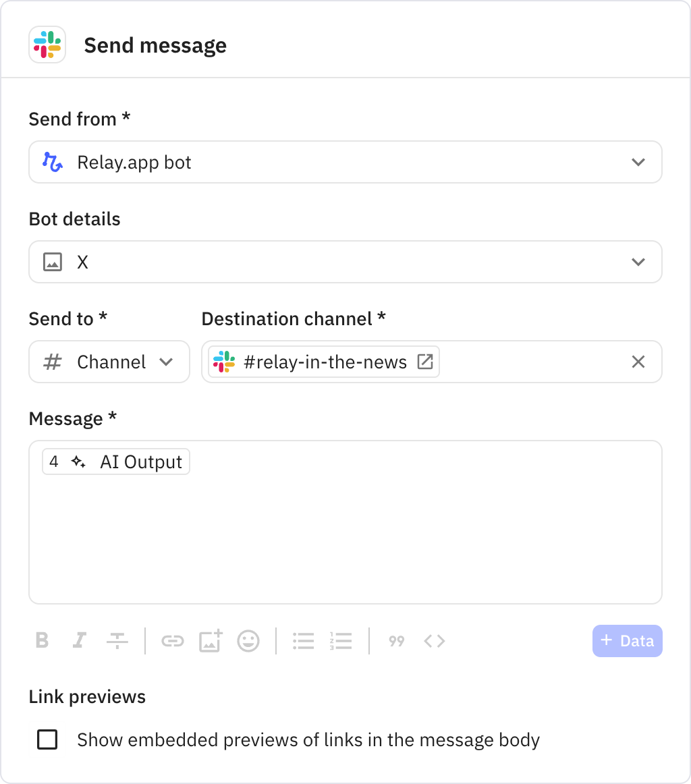The image size is (691, 784).
Task: Open the emoji picker
Action: [248, 641]
